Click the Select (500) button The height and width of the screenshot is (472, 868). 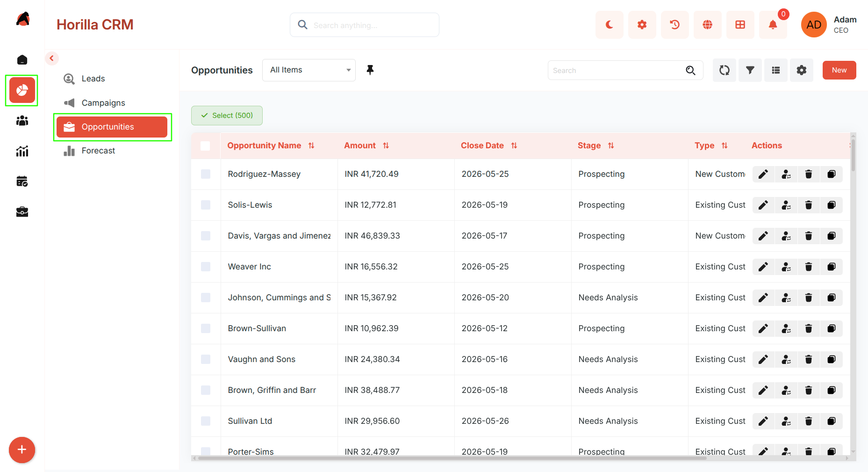pyautogui.click(x=227, y=116)
